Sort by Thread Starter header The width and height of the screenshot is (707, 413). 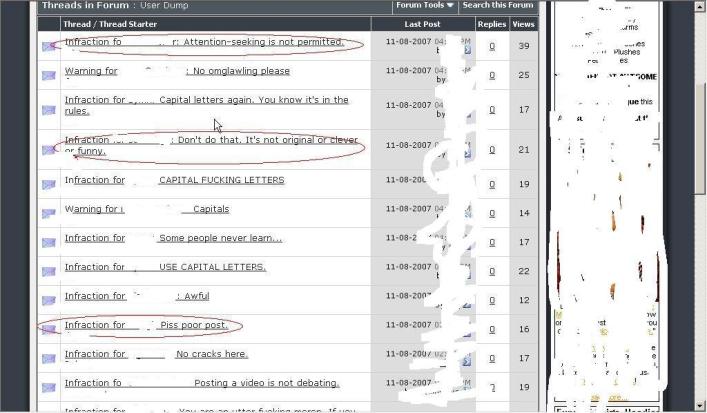[128, 24]
